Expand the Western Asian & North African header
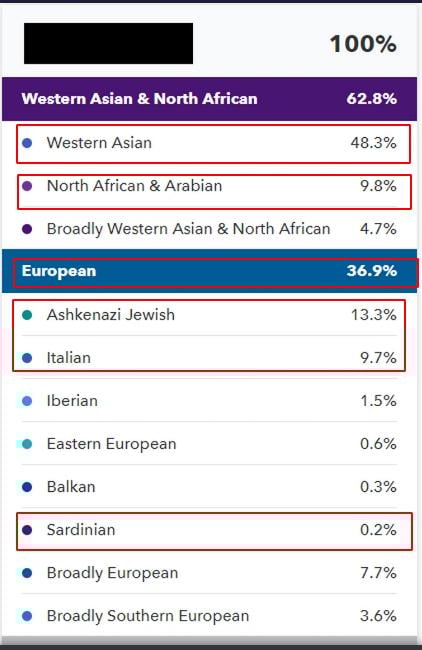Screen dimensions: 422x650 [209, 99]
